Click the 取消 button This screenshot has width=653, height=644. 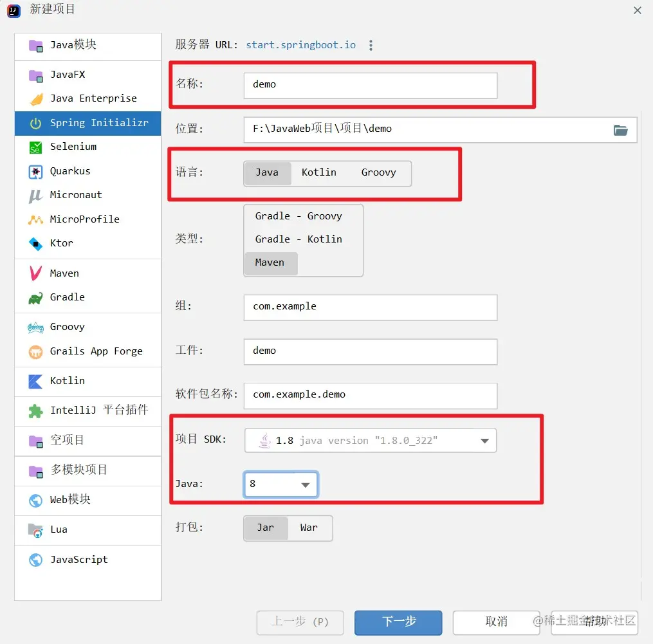coord(496,622)
